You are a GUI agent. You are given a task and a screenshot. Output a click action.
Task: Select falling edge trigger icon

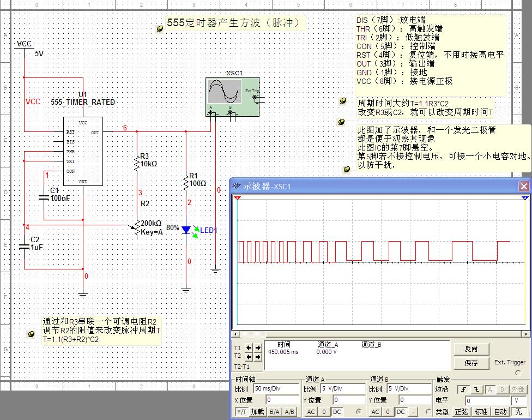476,389
